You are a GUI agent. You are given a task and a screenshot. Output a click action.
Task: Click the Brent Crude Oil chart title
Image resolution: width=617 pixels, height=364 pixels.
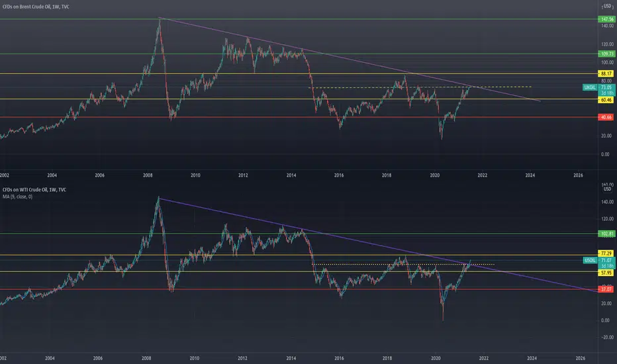(36, 7)
